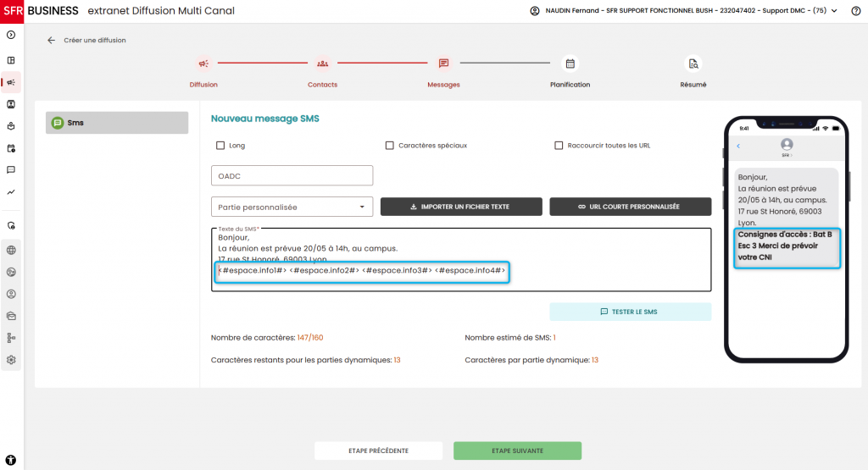Image resolution: width=868 pixels, height=470 pixels.
Task: Go to the Messages step label
Action: [x=443, y=85]
